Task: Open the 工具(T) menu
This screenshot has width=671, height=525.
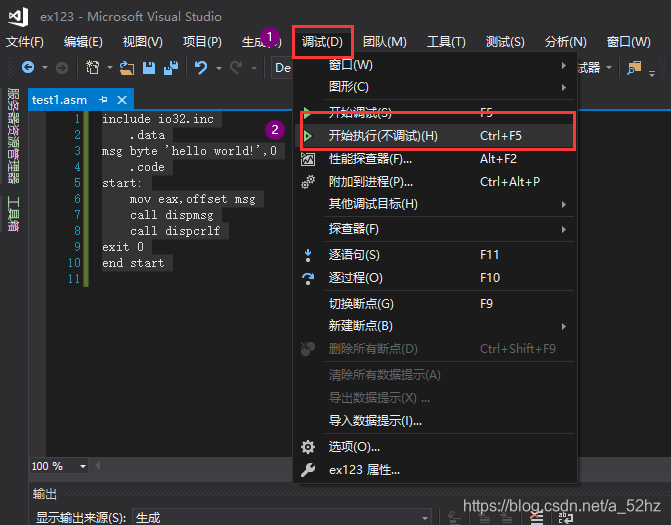Action: coord(446,42)
